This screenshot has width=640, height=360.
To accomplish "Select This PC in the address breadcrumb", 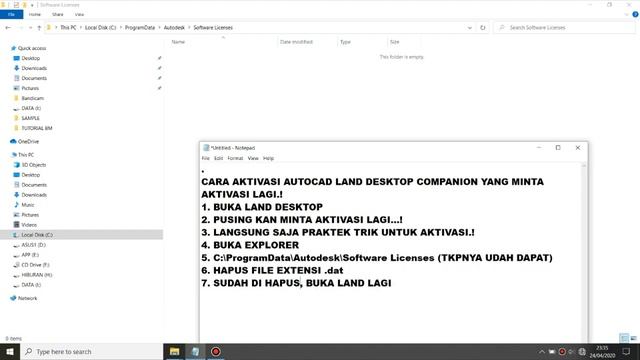I will pos(68,28).
